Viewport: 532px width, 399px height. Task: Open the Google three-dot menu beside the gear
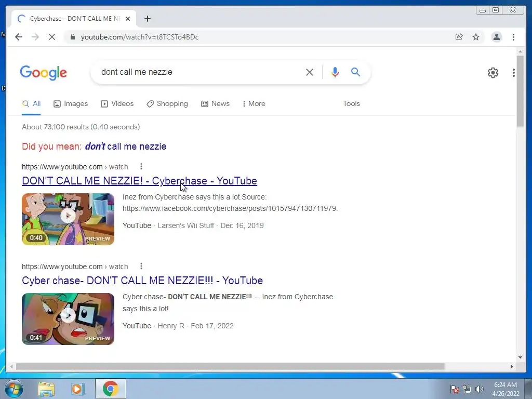[514, 73]
